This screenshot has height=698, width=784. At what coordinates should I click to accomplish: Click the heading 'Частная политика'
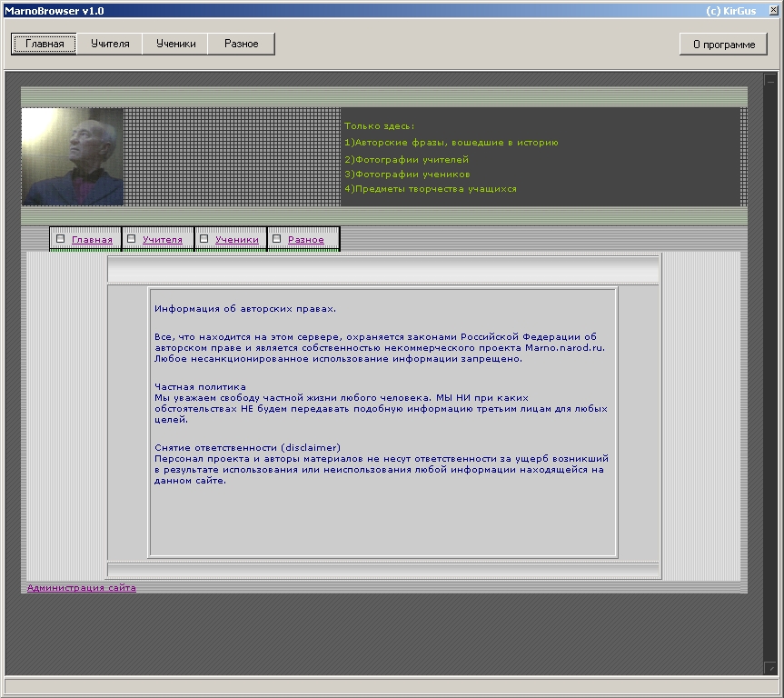(x=200, y=387)
